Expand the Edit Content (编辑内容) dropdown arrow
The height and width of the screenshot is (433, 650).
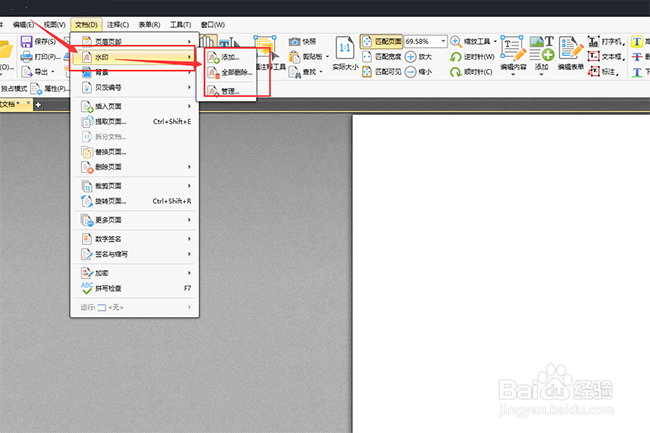[x=513, y=75]
